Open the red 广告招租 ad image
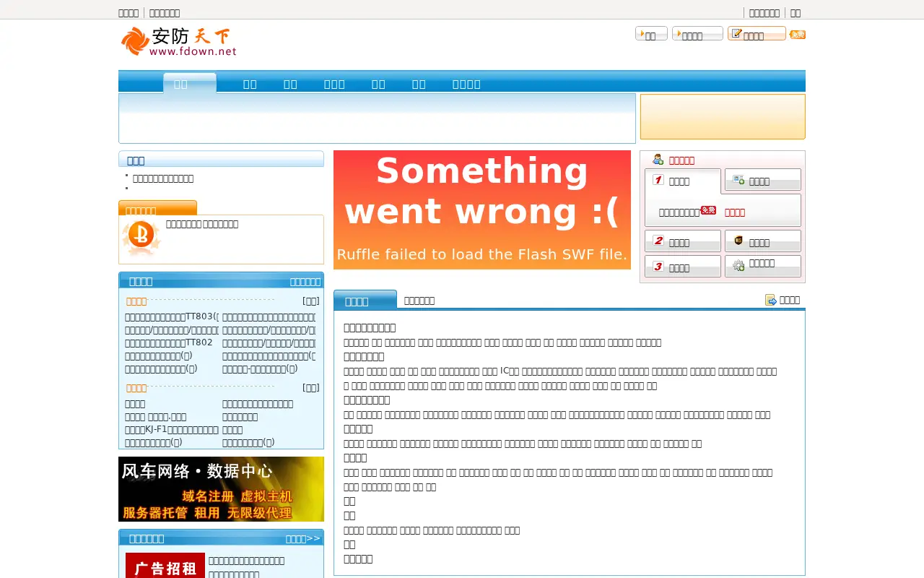The width and height of the screenshot is (924, 578). point(165,566)
